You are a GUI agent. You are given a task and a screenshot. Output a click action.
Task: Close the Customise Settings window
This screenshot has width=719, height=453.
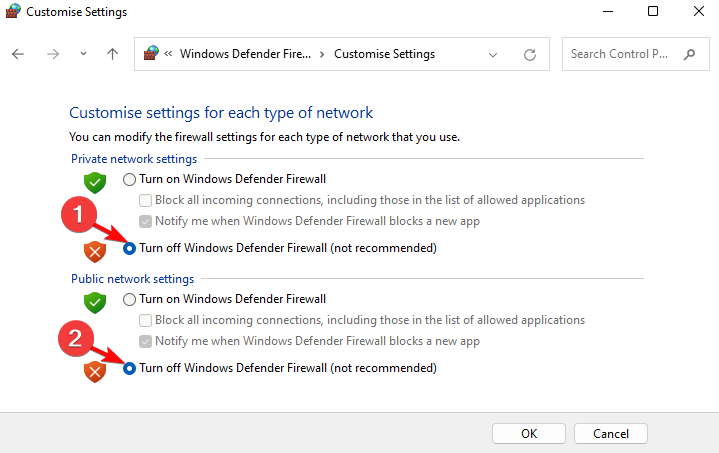click(699, 11)
